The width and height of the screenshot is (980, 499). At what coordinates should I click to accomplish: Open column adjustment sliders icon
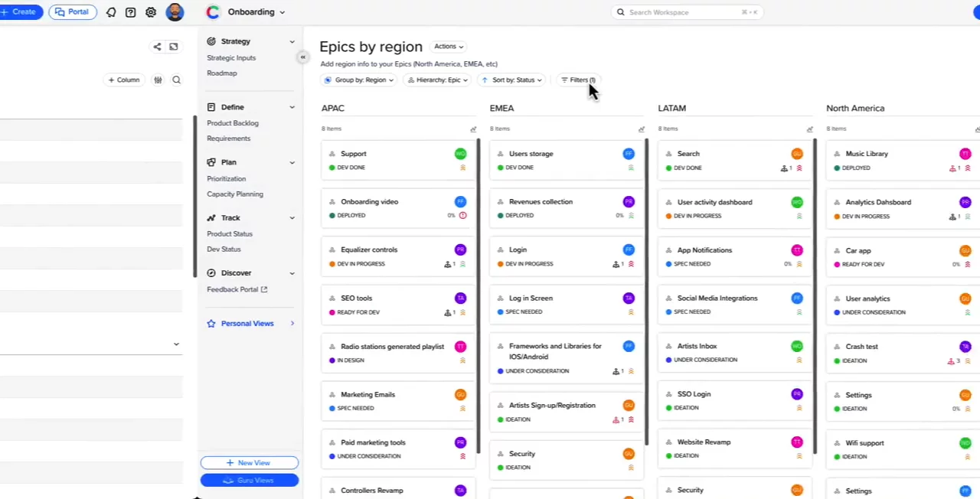[158, 80]
